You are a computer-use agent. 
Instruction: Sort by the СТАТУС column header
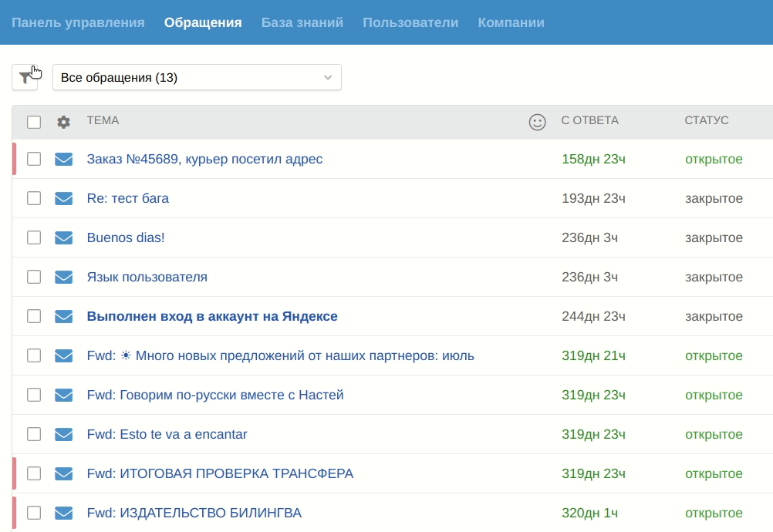(x=706, y=120)
